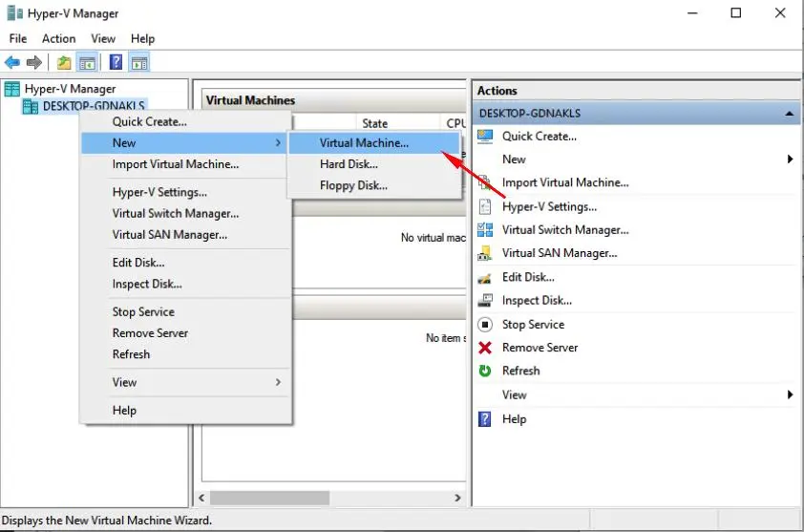Click the Back arrow in the toolbar
The width and height of the screenshot is (804, 532).
[12, 63]
